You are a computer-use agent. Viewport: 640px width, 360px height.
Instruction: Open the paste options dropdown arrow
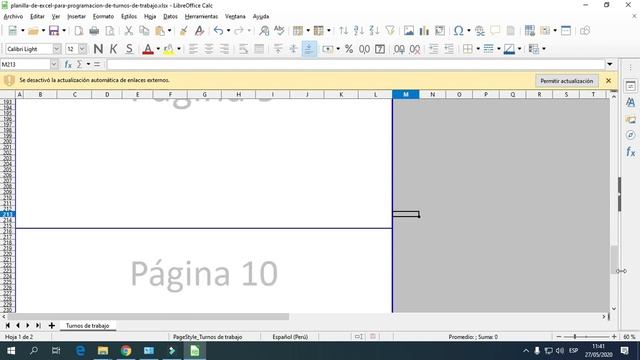(x=169, y=31)
